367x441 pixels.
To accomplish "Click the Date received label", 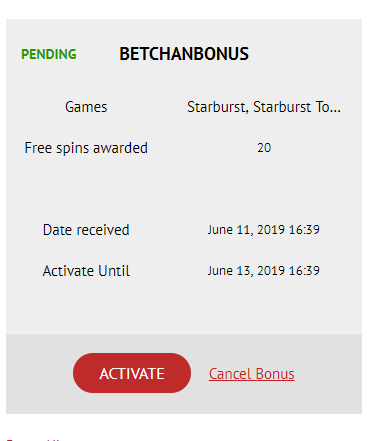I will [86, 230].
